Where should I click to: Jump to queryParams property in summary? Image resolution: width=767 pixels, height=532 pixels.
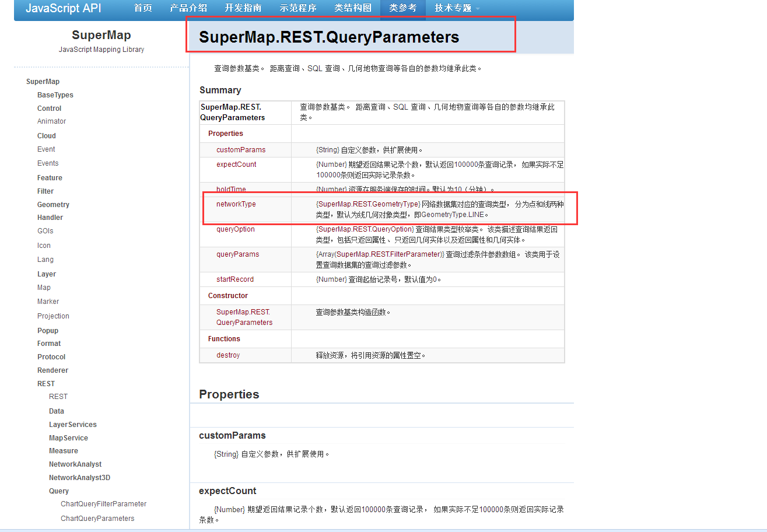237,254
